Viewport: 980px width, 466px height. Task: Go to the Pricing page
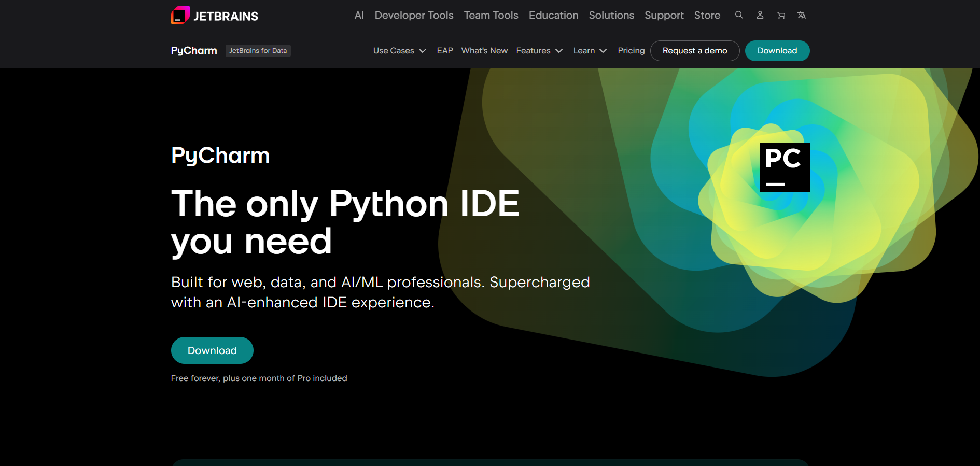tap(631, 51)
